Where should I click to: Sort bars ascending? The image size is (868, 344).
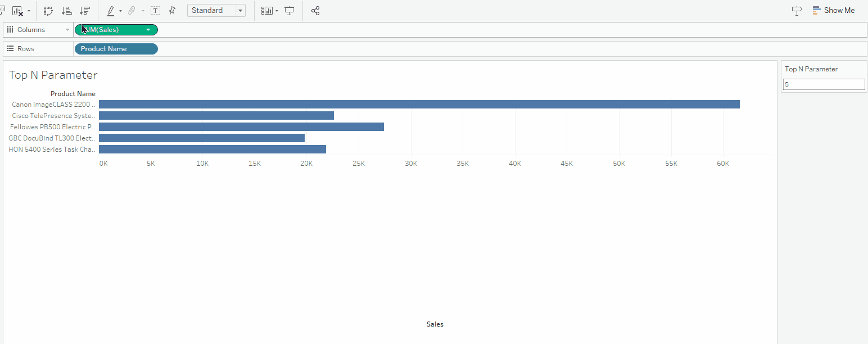click(67, 11)
